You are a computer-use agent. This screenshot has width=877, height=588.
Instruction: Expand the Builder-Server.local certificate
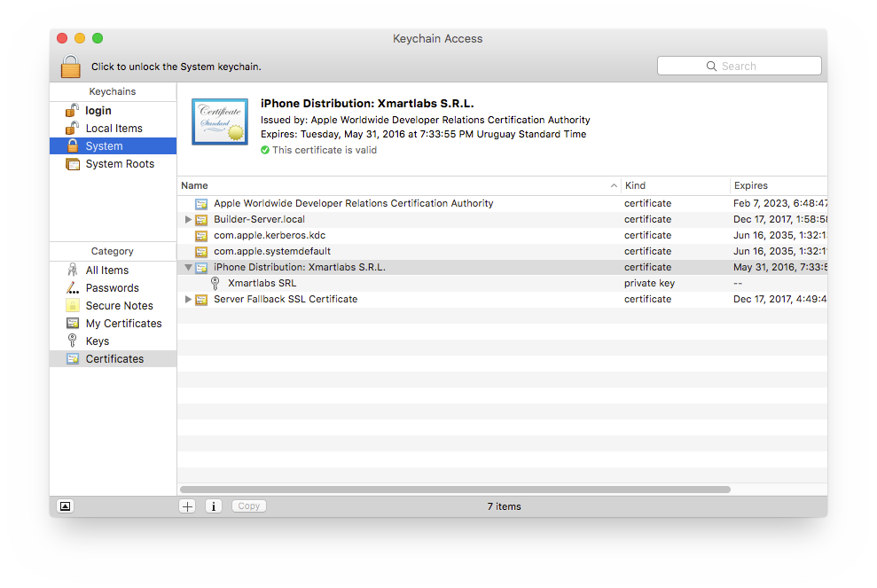(188, 220)
